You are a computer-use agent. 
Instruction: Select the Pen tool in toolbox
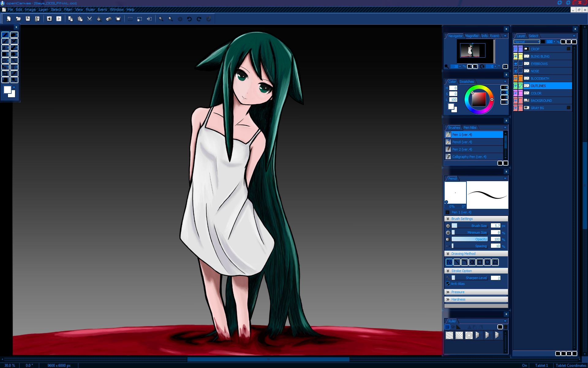pyautogui.click(x=5, y=35)
